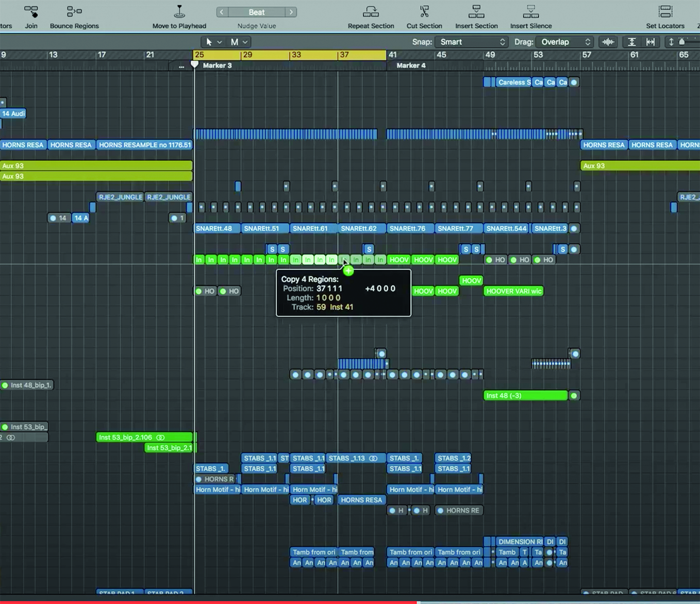Select the ST region beside STABS _1.1
The height and width of the screenshot is (604, 700).
pos(284,458)
